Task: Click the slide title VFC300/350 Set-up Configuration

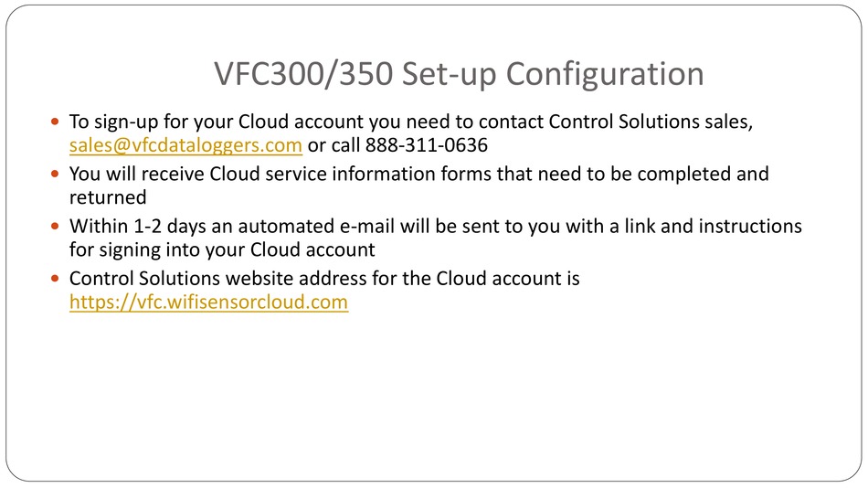Action: tap(459, 74)
